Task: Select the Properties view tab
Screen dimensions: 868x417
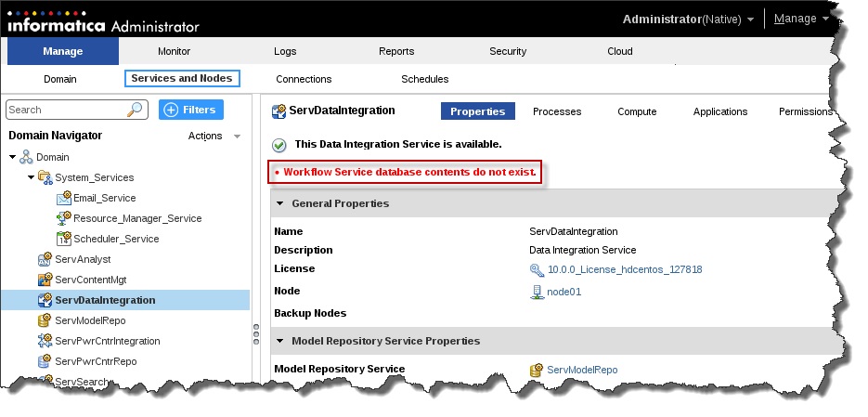Action: (478, 111)
